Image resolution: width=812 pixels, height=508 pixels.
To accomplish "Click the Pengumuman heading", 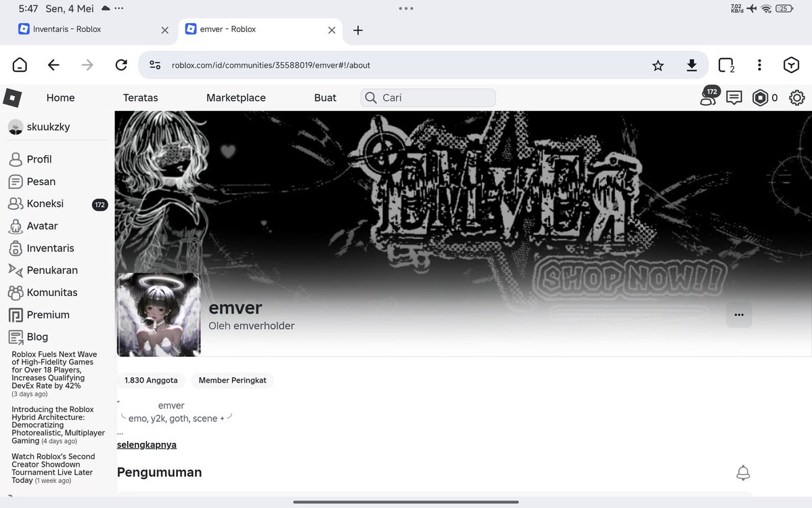I will click(x=160, y=472).
